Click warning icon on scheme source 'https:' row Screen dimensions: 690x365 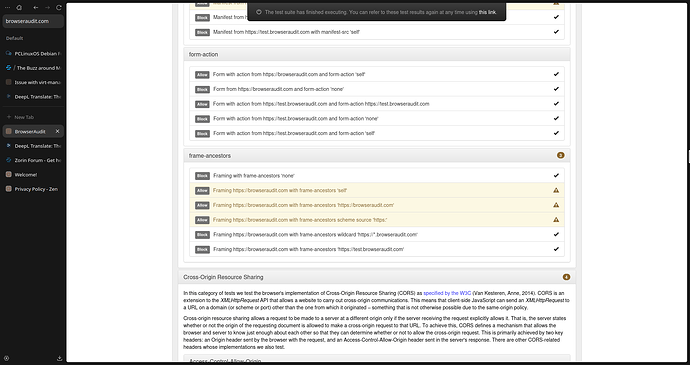[x=556, y=220]
